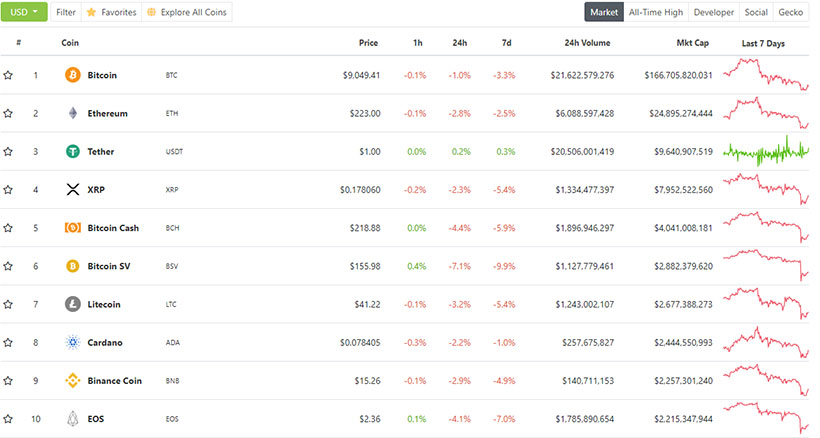Click the Litecoin logo icon

pos(72,304)
